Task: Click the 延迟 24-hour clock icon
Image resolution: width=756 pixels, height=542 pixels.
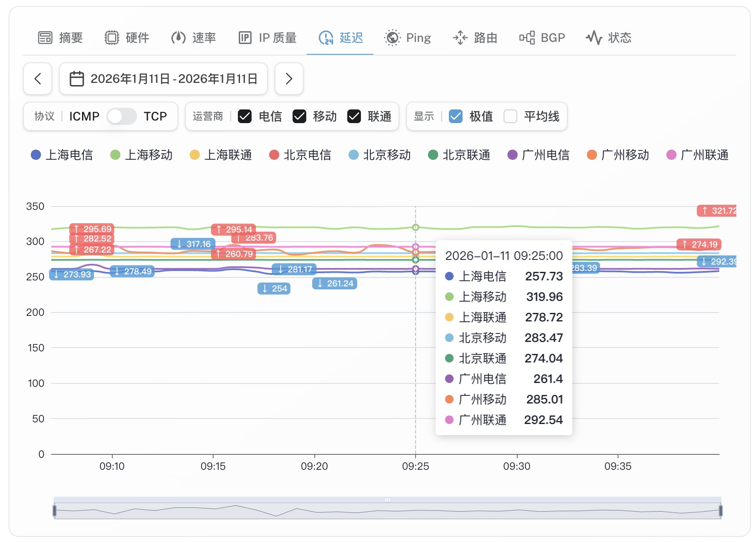Action: (x=326, y=38)
